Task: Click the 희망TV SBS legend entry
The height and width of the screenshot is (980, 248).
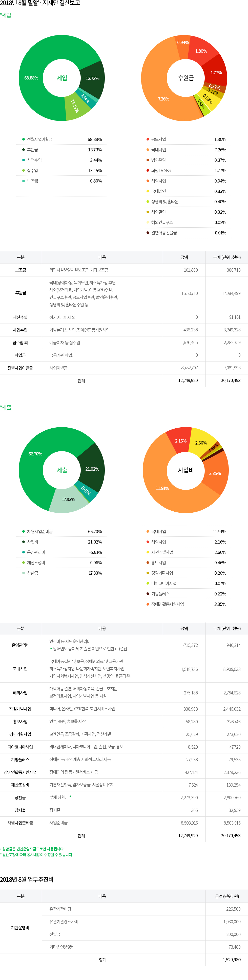Action: pos(161,170)
